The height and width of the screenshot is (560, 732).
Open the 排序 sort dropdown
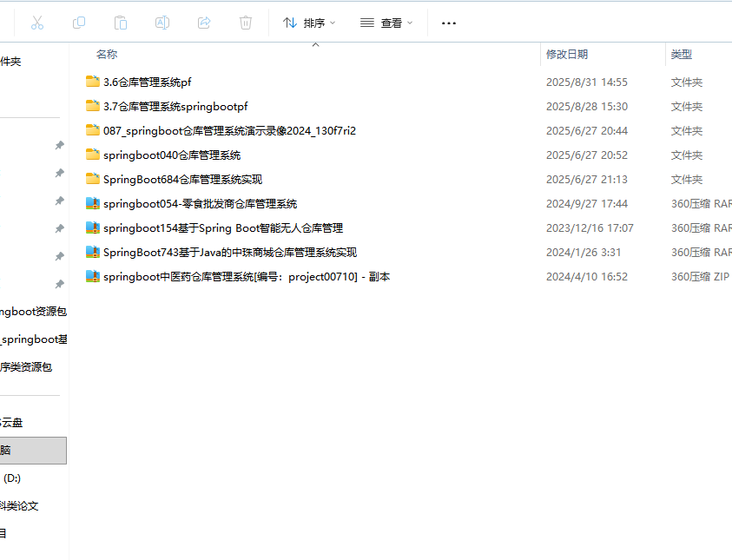click(x=309, y=23)
